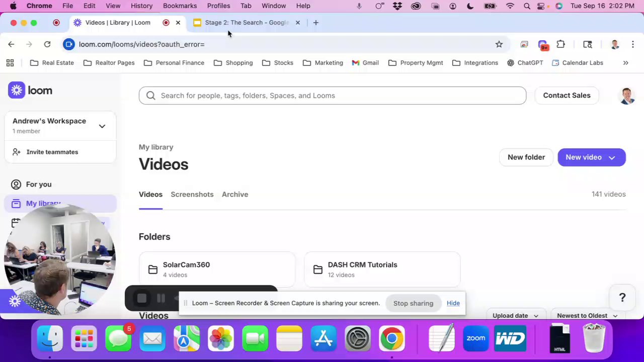Open the Newest to Oldest dropdown
This screenshot has width=644, height=362.
pyautogui.click(x=587, y=316)
